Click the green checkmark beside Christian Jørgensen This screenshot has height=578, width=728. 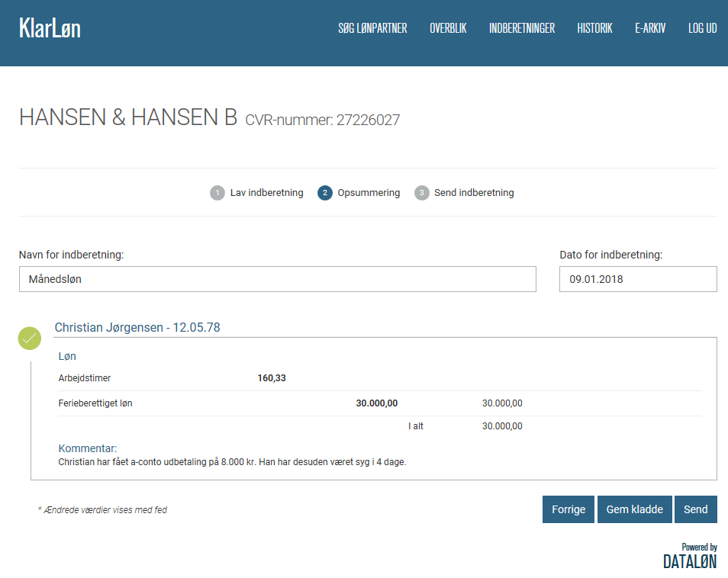[30, 338]
